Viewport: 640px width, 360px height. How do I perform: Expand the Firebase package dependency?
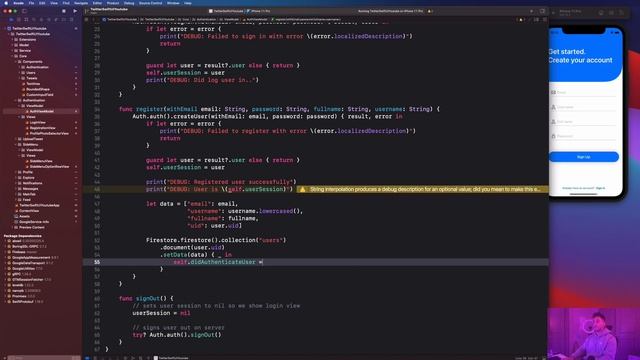[6, 252]
